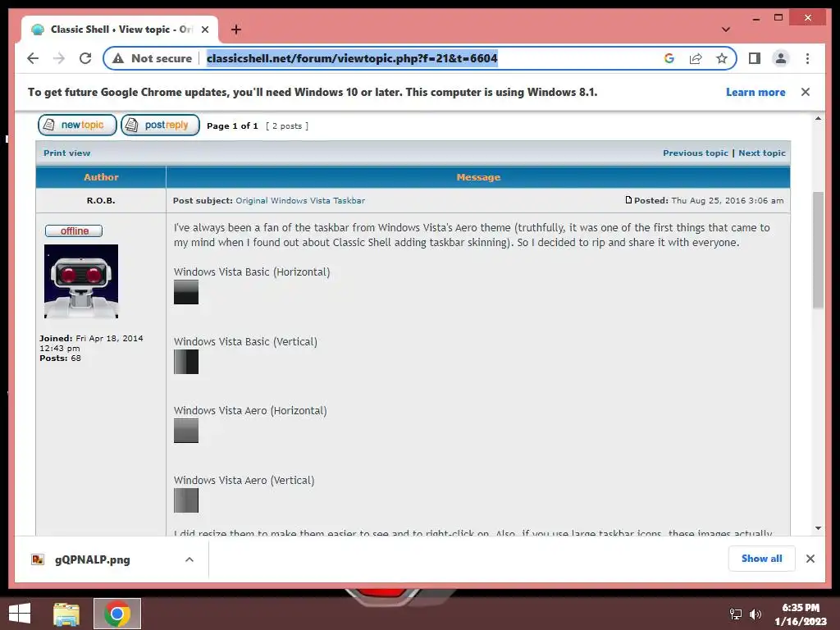
Task: Open the downloaded gQPNALP.png file
Action: click(x=92, y=559)
